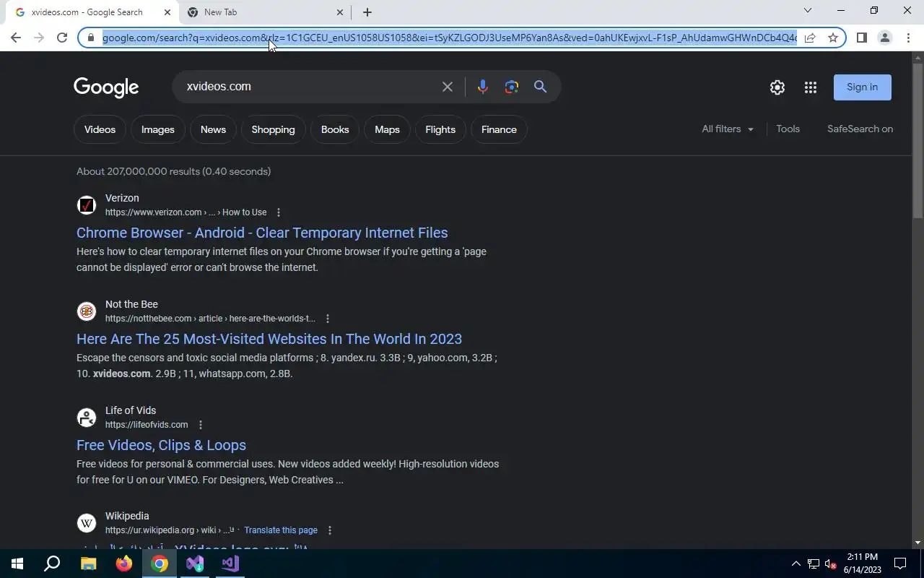The width and height of the screenshot is (924, 578).
Task: Click the magnifier search button
Action: 540,87
